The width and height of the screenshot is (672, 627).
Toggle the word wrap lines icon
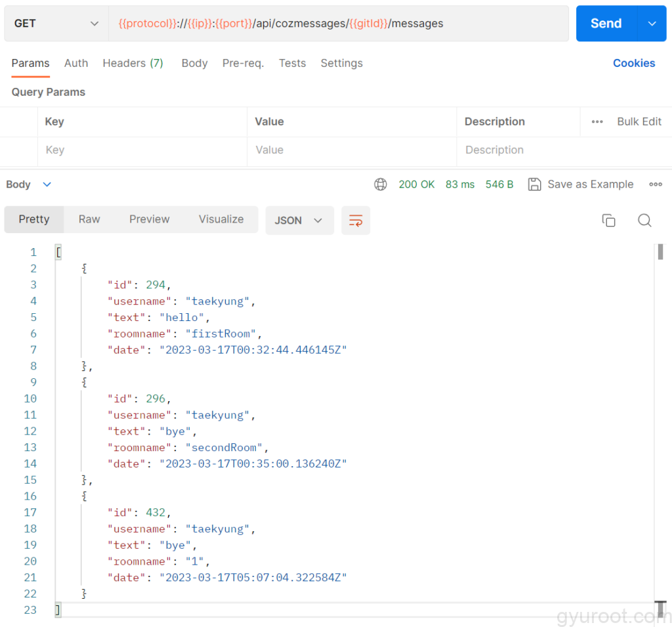[356, 221]
